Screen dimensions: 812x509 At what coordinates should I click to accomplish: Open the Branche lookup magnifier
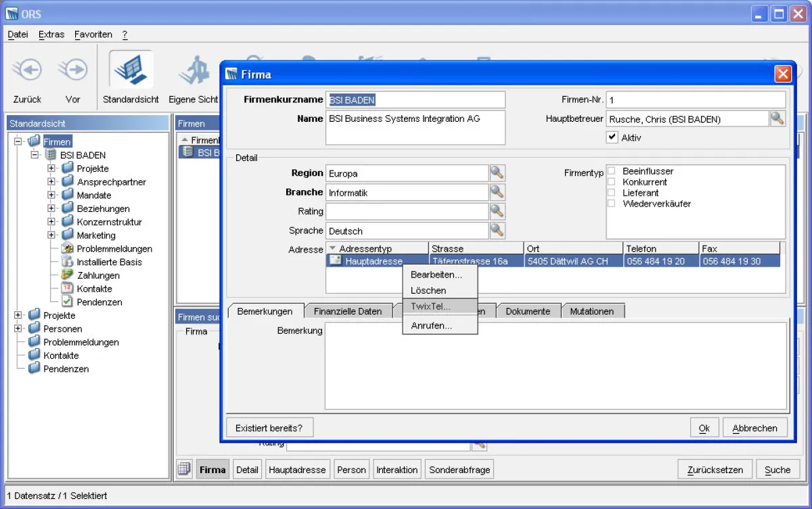[497, 192]
